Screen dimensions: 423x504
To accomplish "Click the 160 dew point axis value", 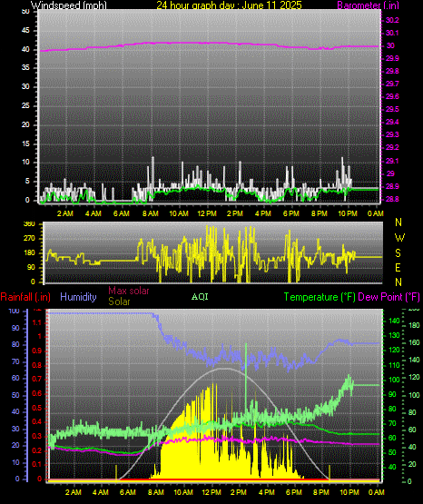I will 414,342.
